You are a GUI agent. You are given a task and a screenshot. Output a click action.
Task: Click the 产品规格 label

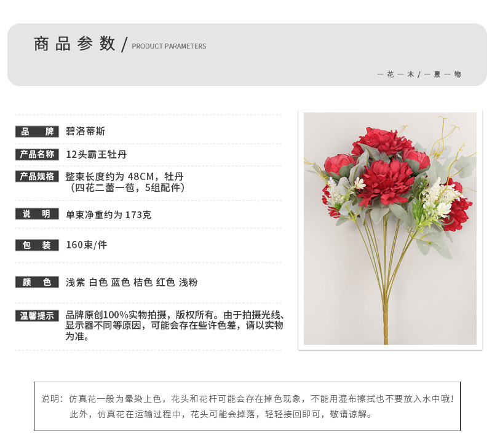click(x=37, y=176)
